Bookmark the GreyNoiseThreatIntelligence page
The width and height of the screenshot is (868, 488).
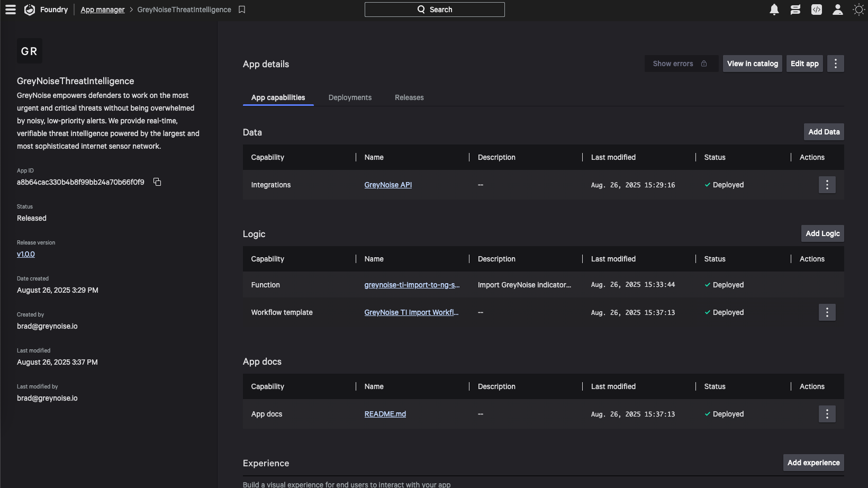tap(242, 10)
